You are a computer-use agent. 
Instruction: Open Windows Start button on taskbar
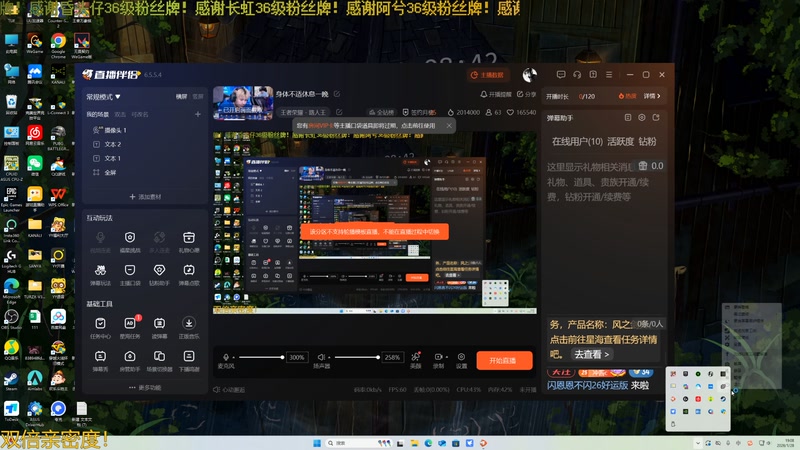(x=316, y=443)
